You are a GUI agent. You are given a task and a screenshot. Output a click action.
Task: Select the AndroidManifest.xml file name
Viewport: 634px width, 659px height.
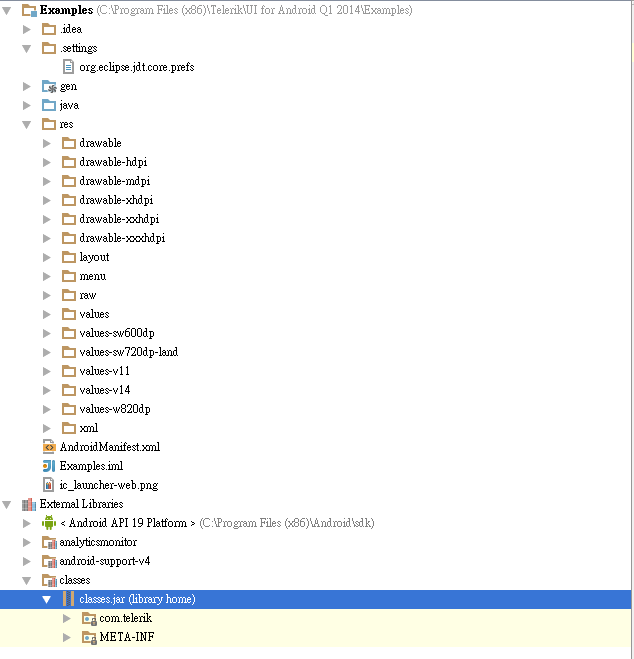tap(110, 447)
